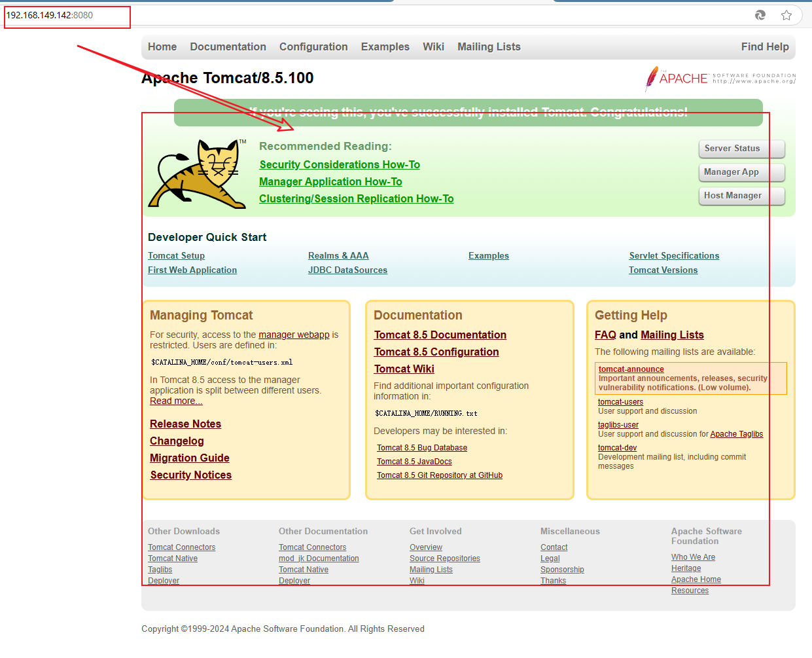Open Wiki in the top navigation bar
Image resolution: width=812 pixels, height=658 pixels.
(x=433, y=46)
